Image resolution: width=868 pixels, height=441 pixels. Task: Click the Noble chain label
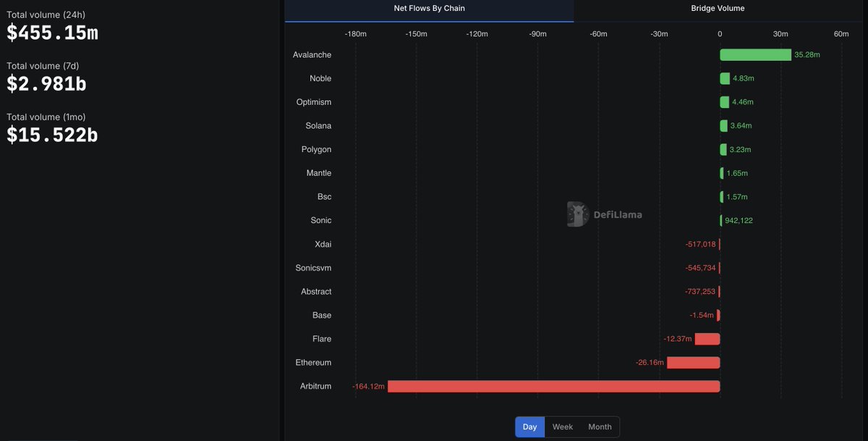tap(320, 78)
